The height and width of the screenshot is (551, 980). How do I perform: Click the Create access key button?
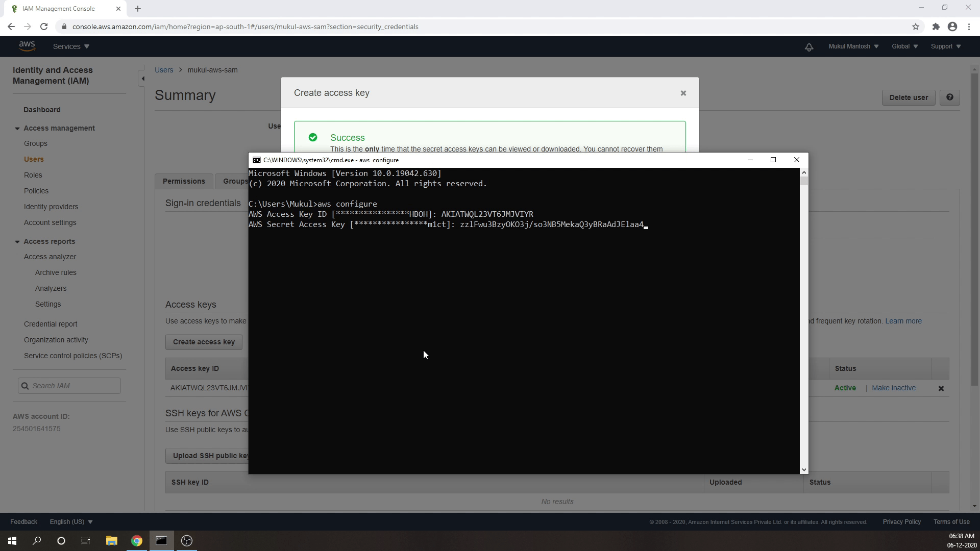(203, 342)
